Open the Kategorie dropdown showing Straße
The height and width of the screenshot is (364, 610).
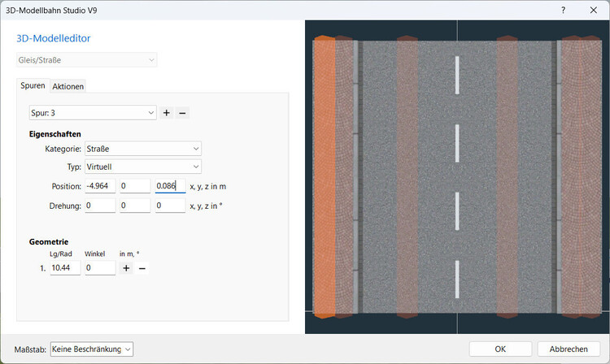pos(143,149)
